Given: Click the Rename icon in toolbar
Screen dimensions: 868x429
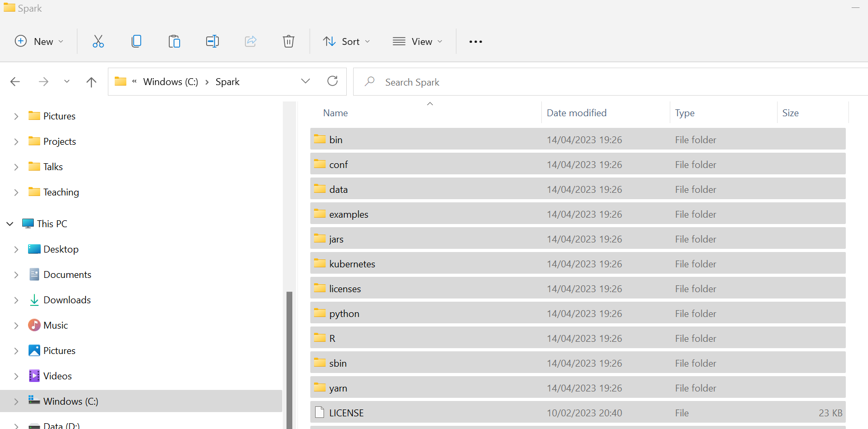Looking at the screenshot, I should click(213, 41).
